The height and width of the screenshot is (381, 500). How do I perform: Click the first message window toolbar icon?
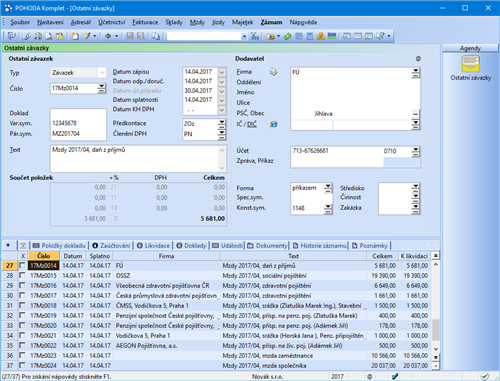347,36
